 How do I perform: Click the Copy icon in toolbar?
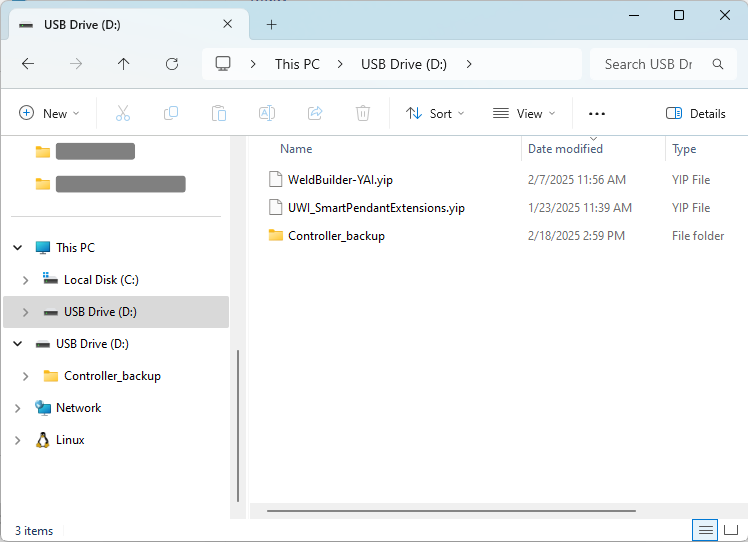171,114
